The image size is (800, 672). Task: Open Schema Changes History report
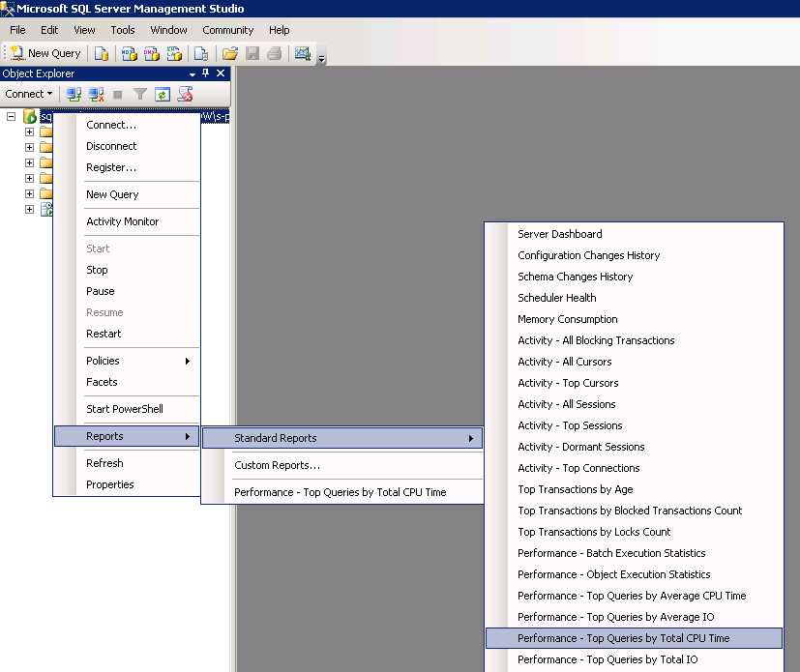(x=634, y=277)
